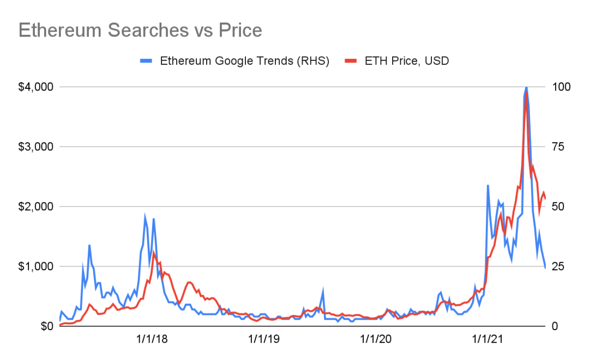Image resolution: width=589 pixels, height=364 pixels.
Task: Click the 75 right axis label
Action: 558,147
